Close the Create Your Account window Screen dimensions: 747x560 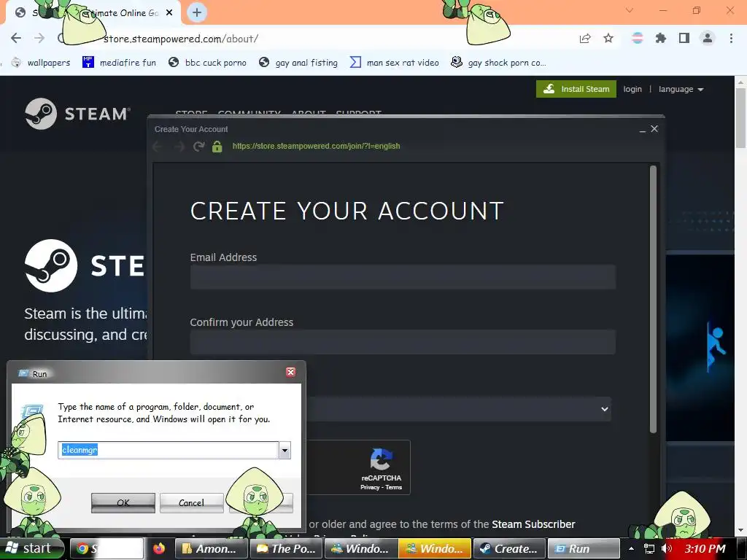654,128
